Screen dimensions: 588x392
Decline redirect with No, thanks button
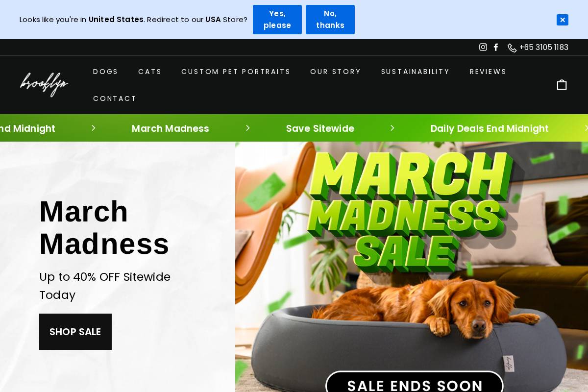click(330, 20)
